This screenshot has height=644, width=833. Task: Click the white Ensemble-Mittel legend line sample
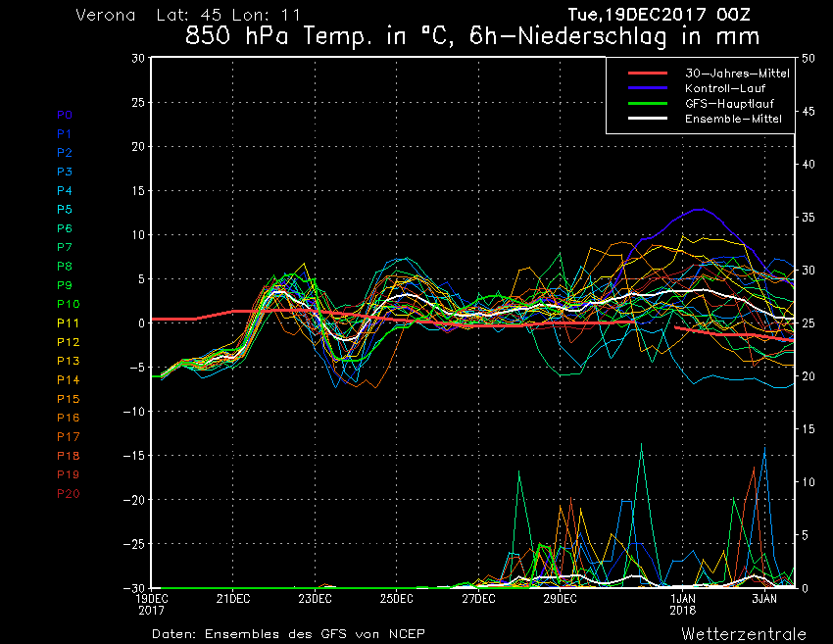pos(648,118)
